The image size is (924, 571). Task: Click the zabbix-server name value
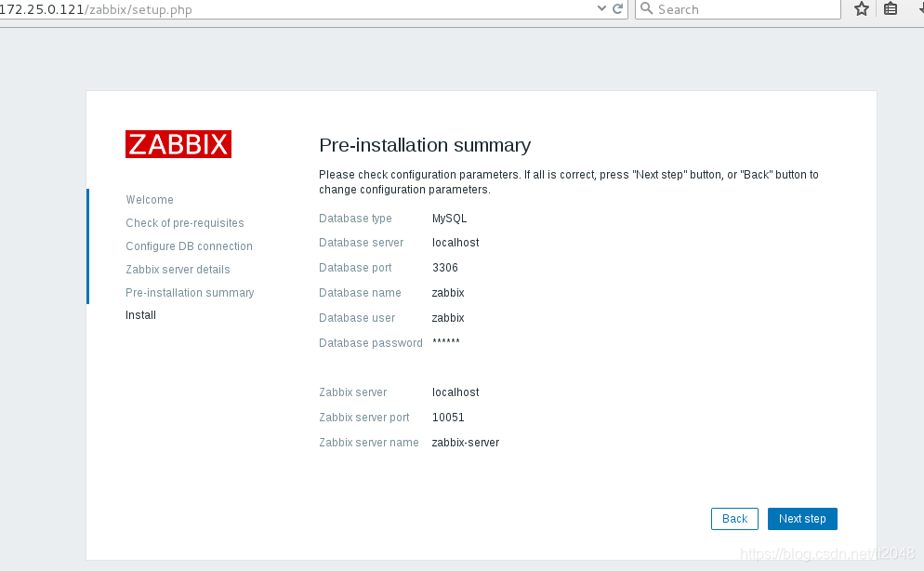click(x=466, y=443)
